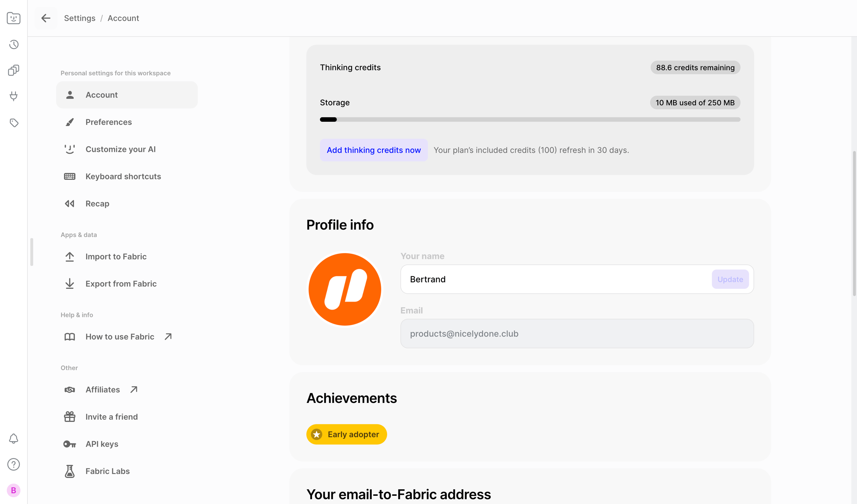Image resolution: width=857 pixels, height=504 pixels.
Task: Click the 10 MB used of 250 MB badge
Action: pyautogui.click(x=695, y=103)
